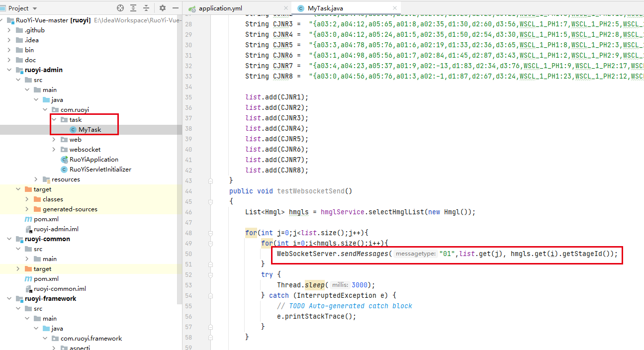Open Project panel settings gear

163,8
